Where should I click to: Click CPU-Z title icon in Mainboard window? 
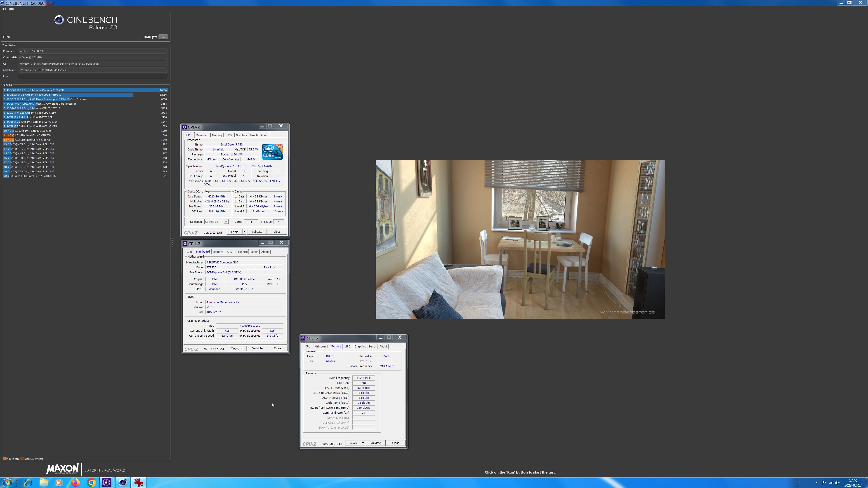pos(185,244)
